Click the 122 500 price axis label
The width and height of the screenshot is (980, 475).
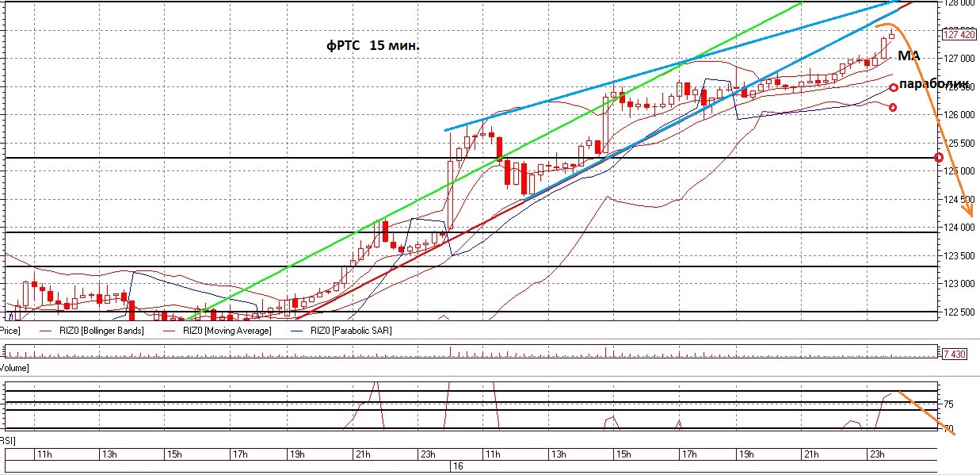[959, 312]
